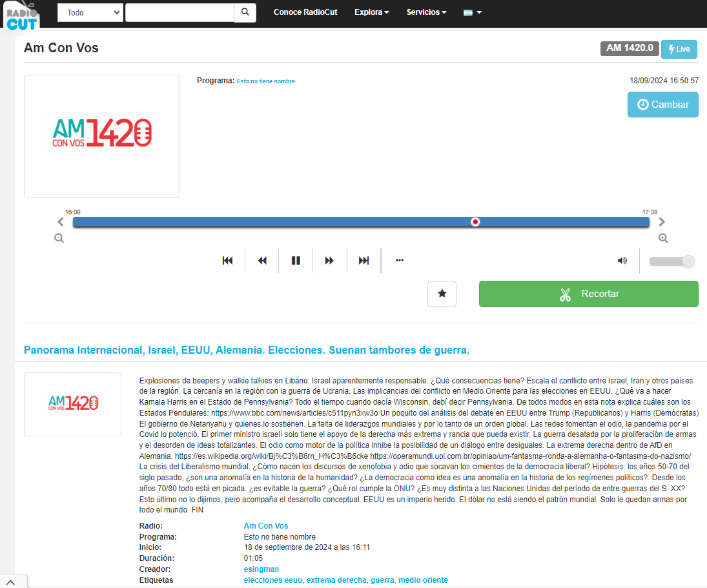Open the Argentina flag language menu
707x588 pixels.
473,12
